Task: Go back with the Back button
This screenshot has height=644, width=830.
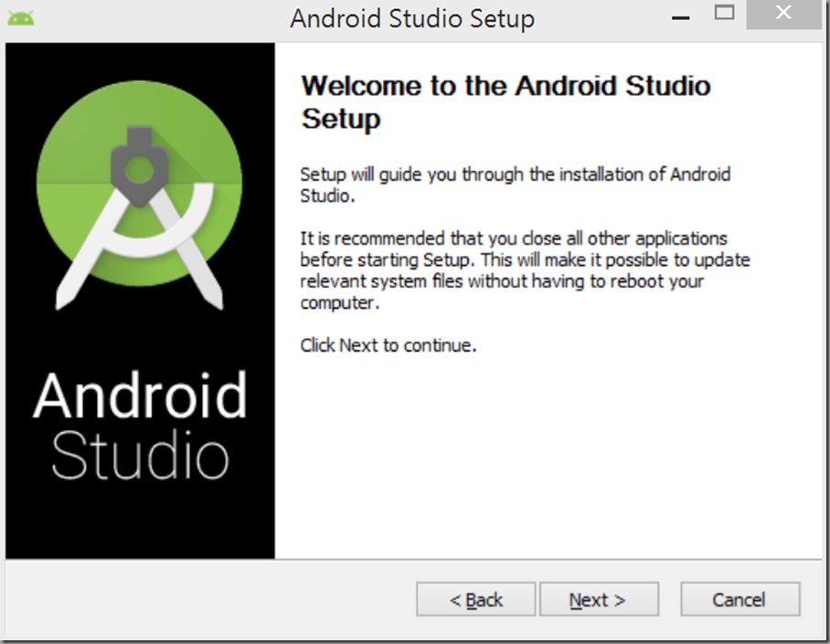Action: 476,599
